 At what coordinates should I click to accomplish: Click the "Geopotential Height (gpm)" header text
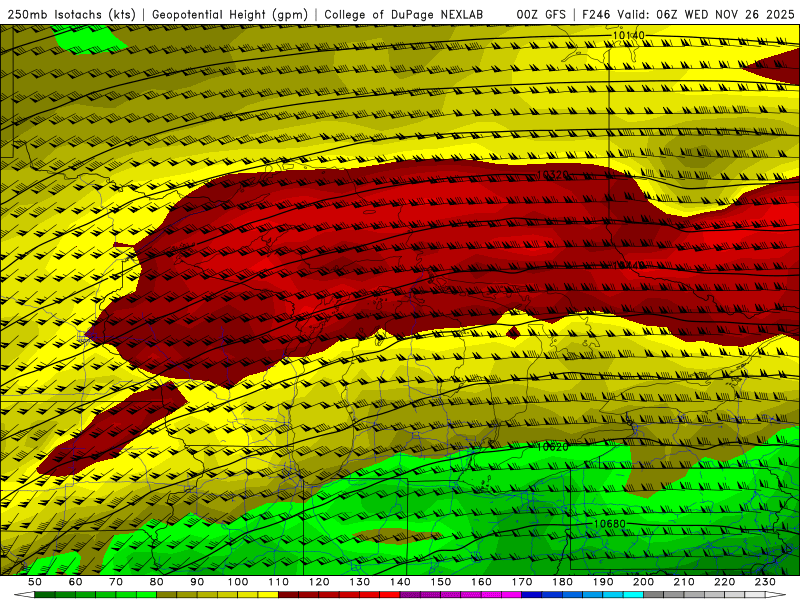(230, 14)
